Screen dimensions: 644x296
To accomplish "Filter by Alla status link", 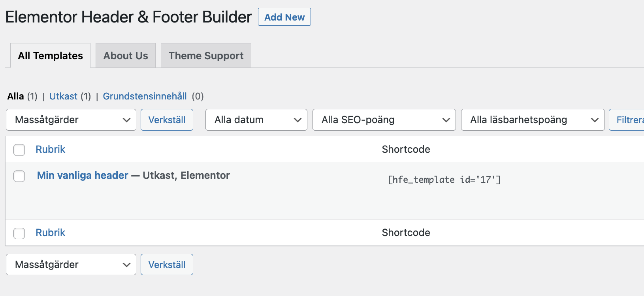I will click(16, 96).
